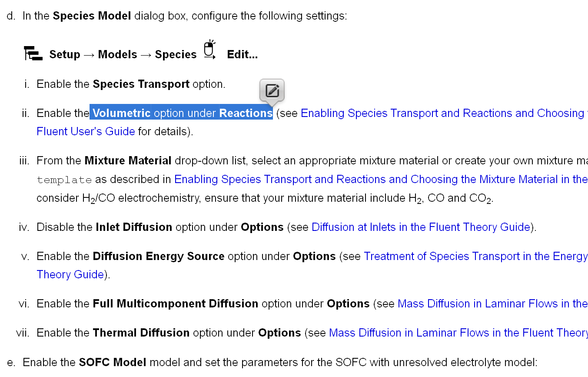
Task: Open Mass Diffusion link in step vii
Action: pyautogui.click(x=458, y=333)
